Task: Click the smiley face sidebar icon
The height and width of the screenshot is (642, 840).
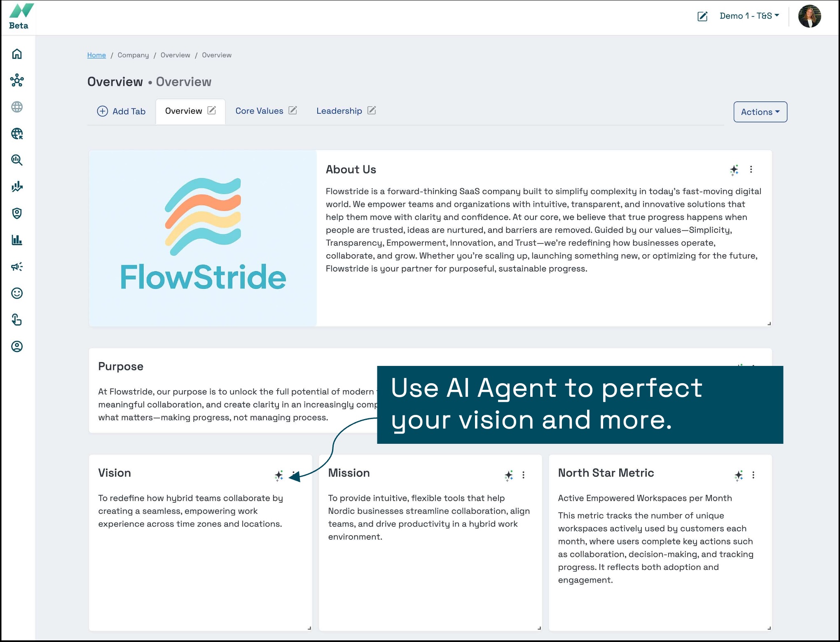Action: tap(17, 293)
